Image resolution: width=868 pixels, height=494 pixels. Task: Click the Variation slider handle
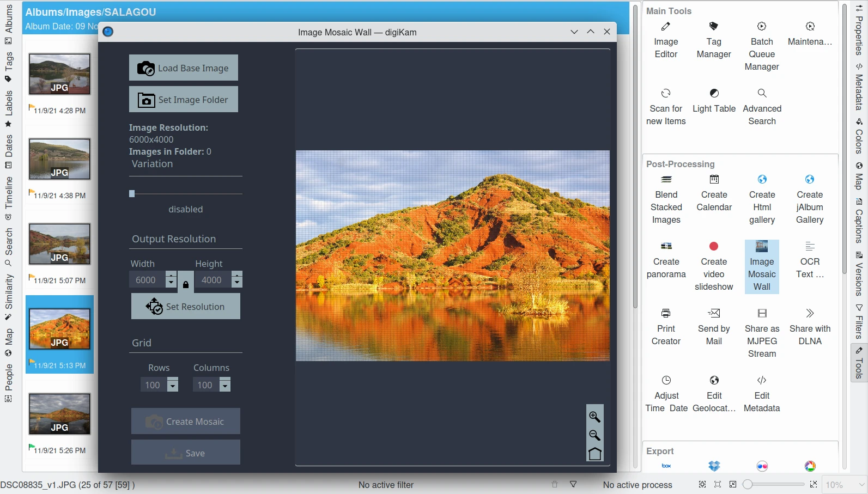[x=132, y=193]
